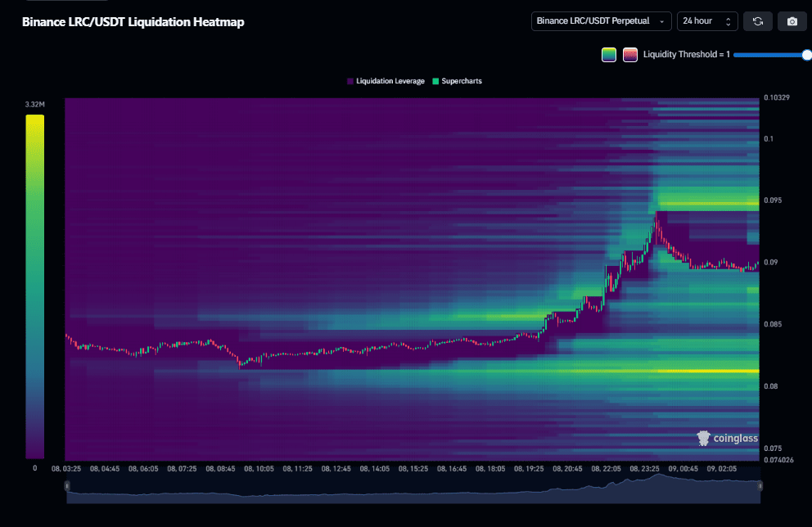This screenshot has width=812, height=527.
Task: Click the Liquidity Threshold slider handle
Action: click(x=806, y=55)
